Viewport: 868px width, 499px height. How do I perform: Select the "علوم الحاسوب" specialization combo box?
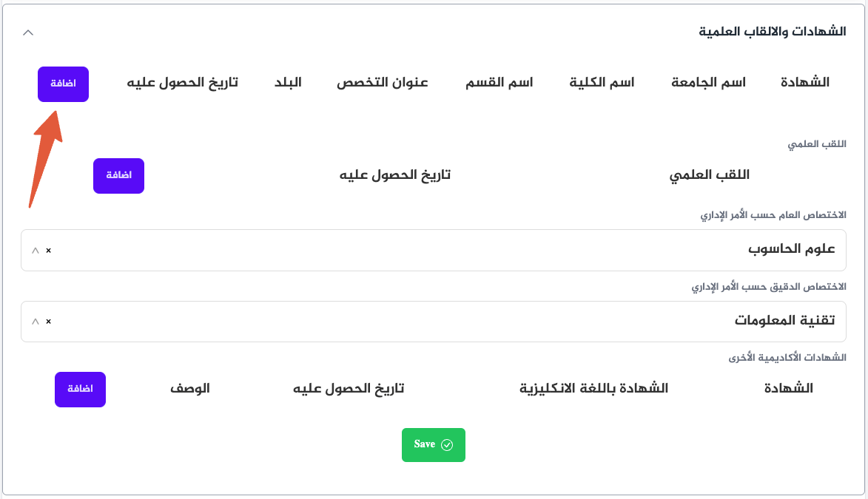coord(434,250)
